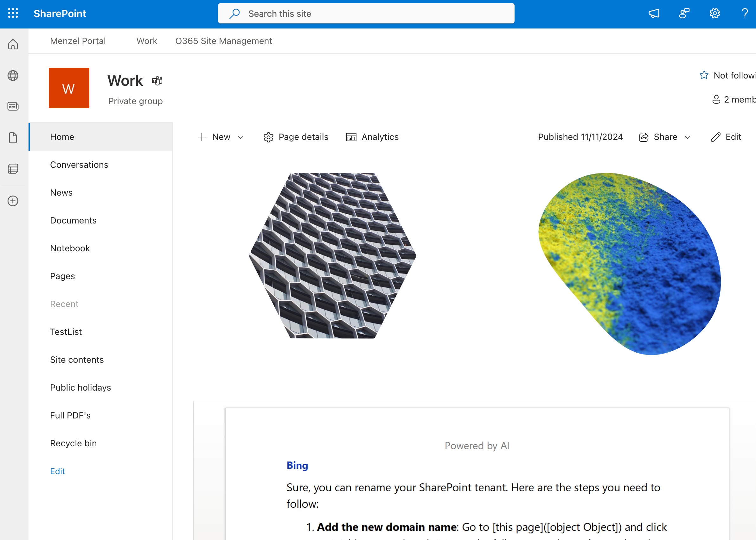Open the app launcher waffle icon
This screenshot has width=756, height=540.
[13, 13]
